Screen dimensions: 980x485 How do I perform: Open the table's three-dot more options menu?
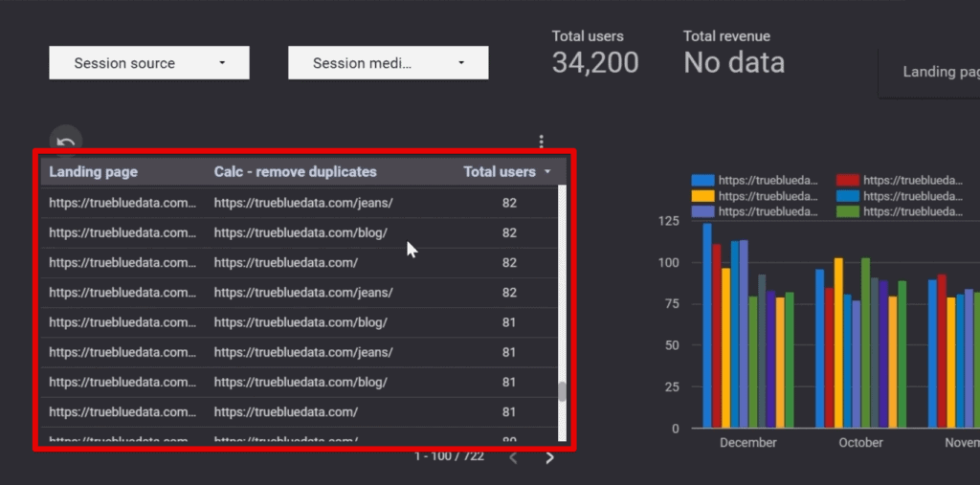pyautogui.click(x=542, y=142)
